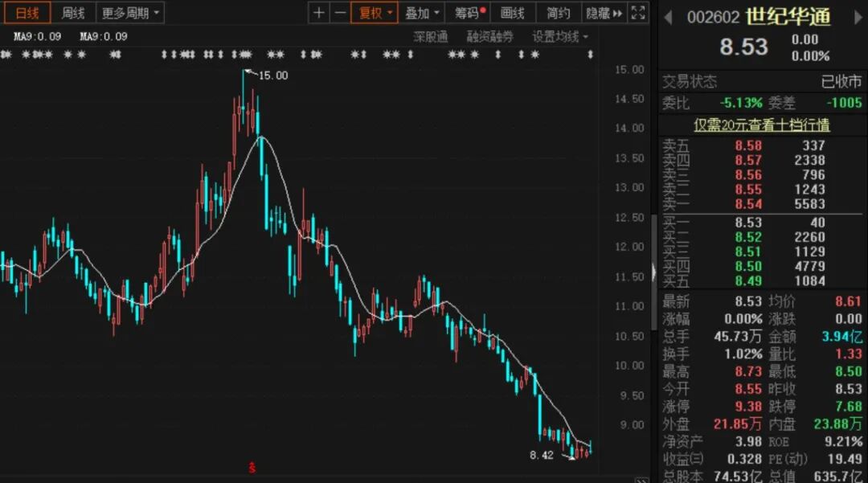
Task: Click the ROE value 9.21%
Action: pyautogui.click(x=843, y=442)
